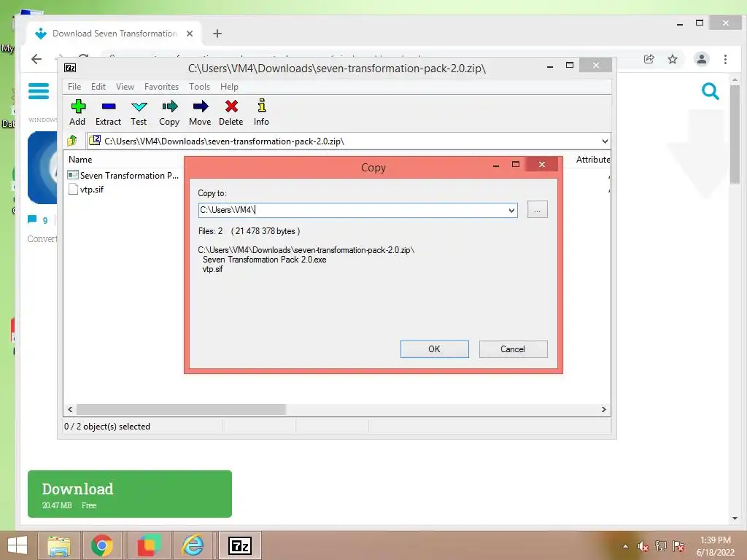This screenshot has width=747, height=560.
Task: Open File menu in 7-Zip
Action: coord(74,87)
